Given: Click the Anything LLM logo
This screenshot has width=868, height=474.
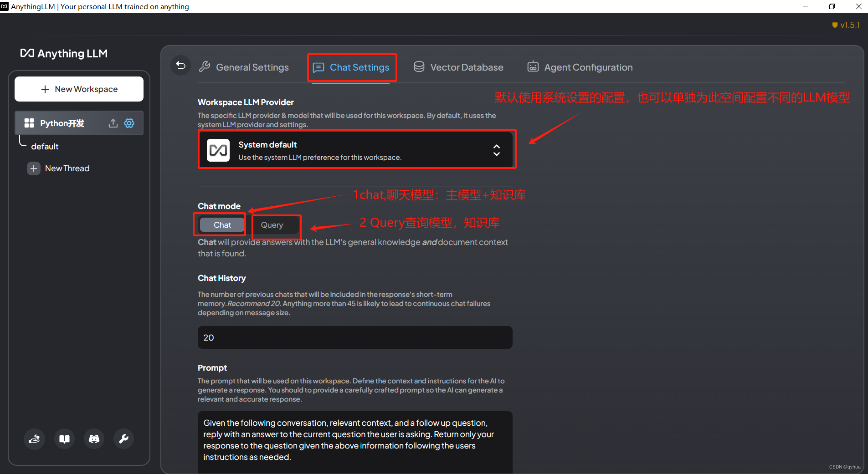Looking at the screenshot, I should tap(64, 53).
